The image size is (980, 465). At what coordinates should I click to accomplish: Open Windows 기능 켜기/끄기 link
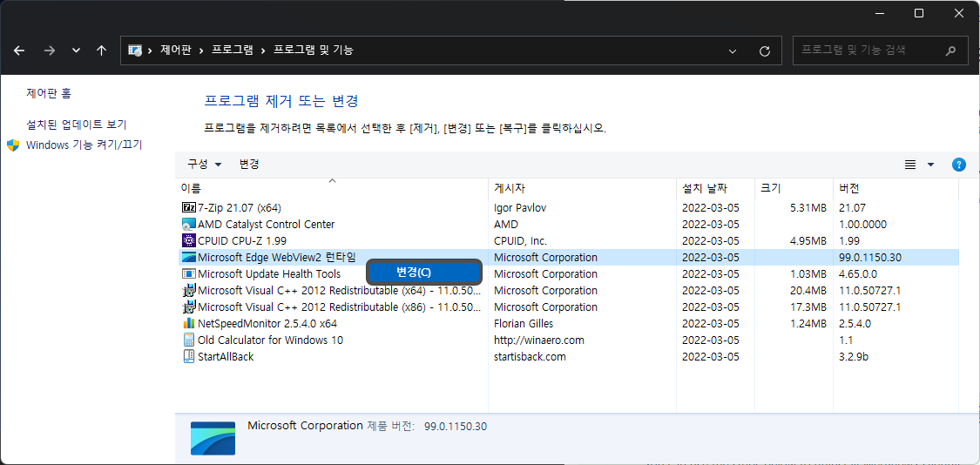[x=84, y=145]
